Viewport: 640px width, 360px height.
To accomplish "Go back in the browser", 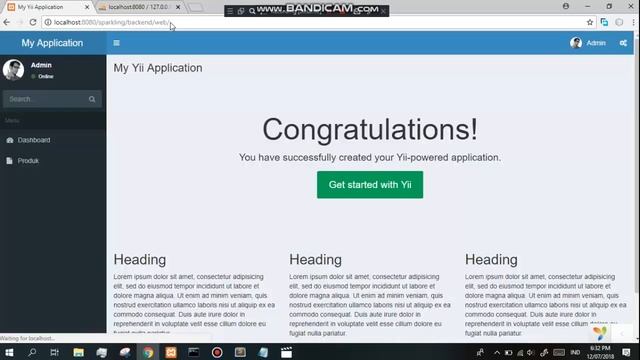I will click(7, 22).
